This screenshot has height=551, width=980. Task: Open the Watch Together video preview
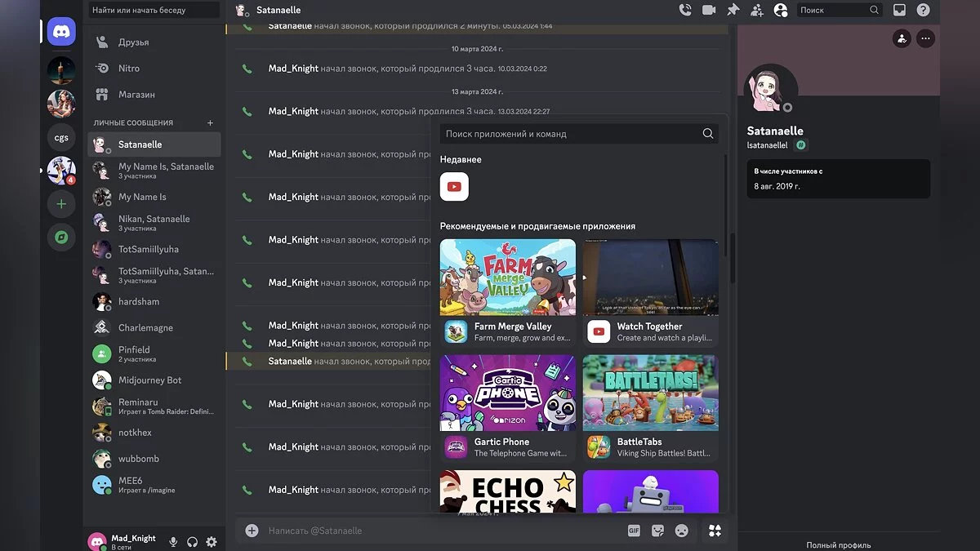(x=651, y=277)
